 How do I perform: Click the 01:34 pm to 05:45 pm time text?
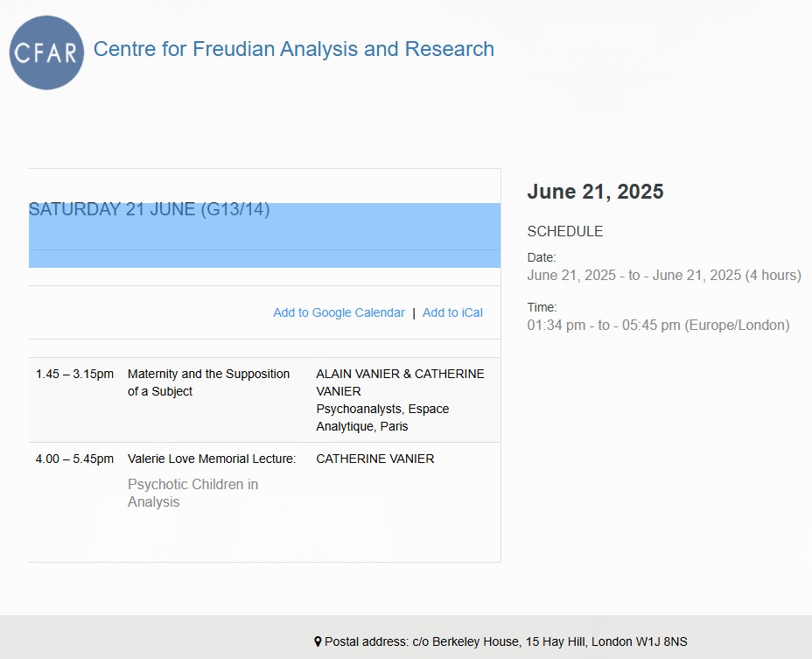pos(657,326)
